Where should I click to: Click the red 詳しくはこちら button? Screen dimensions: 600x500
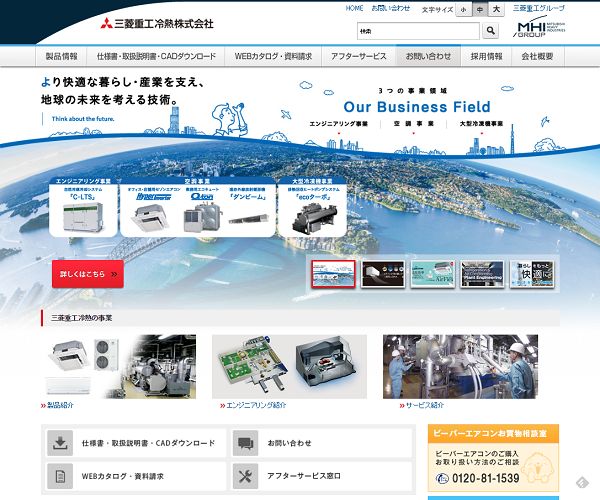coord(88,274)
